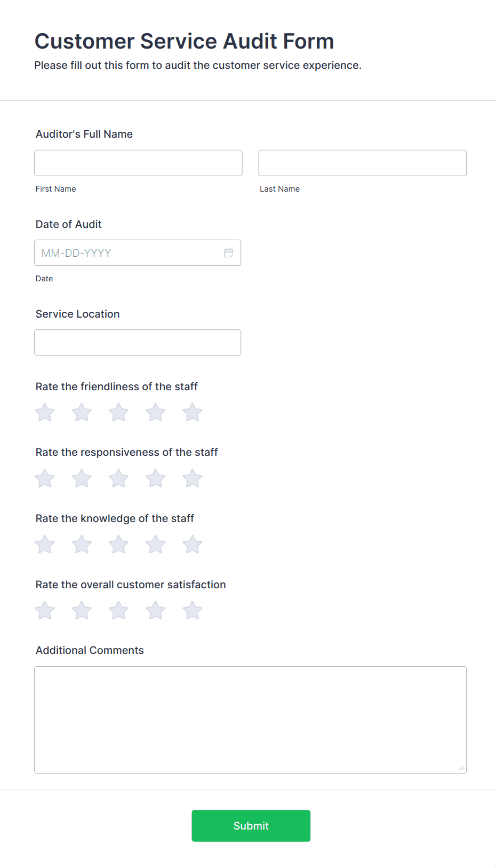Open the calendar date picker for Date of Audit
The image size is (496, 868).
[x=229, y=252]
